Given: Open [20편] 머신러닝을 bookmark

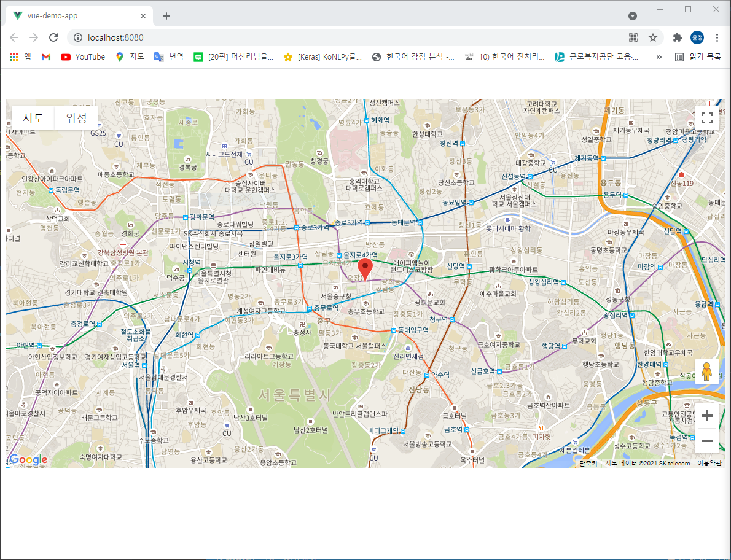Looking at the screenshot, I should click(234, 57).
